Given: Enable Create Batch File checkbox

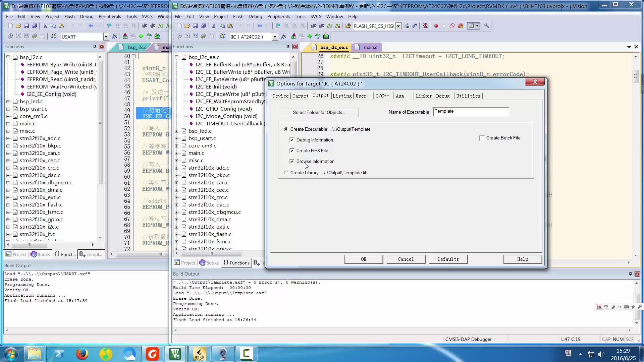Looking at the screenshot, I should [x=482, y=138].
